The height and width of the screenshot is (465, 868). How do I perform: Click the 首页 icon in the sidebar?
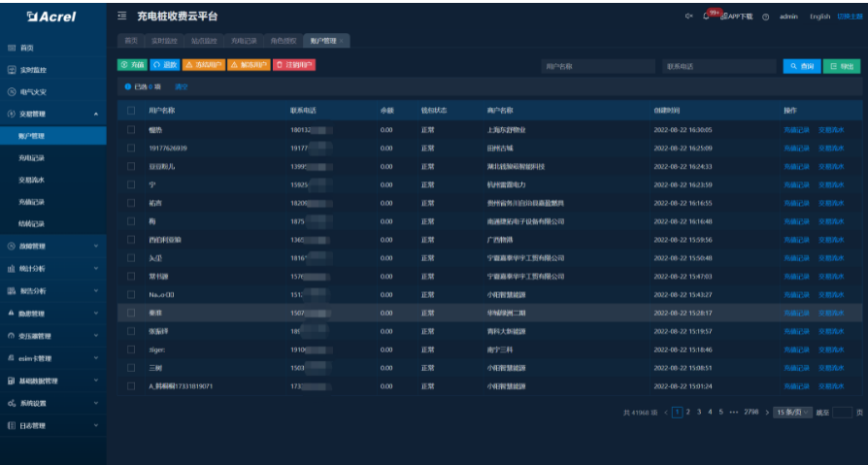pyautogui.click(x=11, y=49)
